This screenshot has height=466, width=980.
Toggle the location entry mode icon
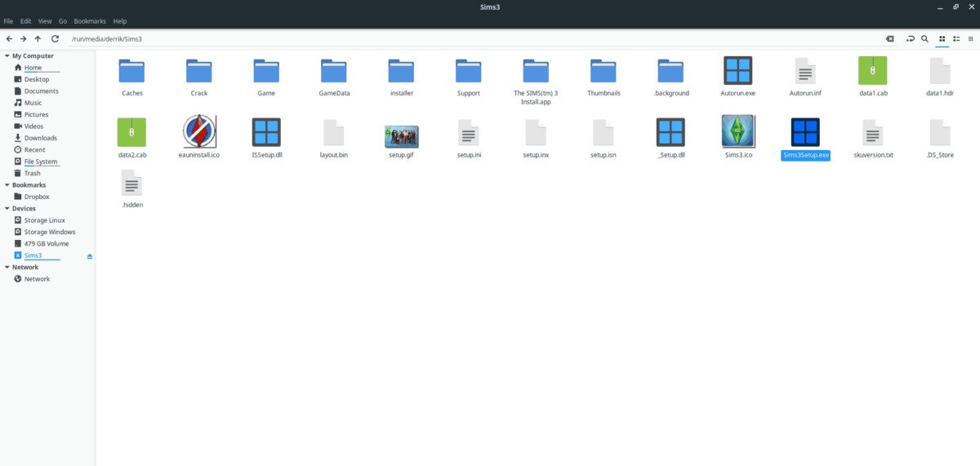[x=910, y=38]
